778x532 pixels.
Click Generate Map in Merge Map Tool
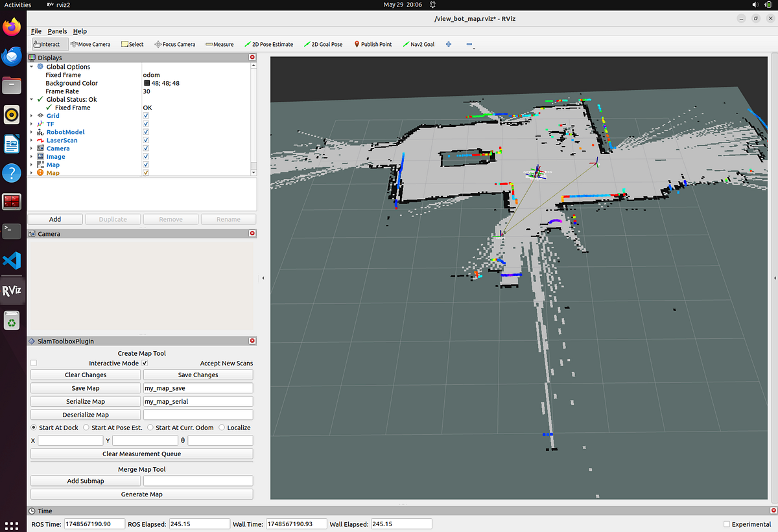click(141, 494)
